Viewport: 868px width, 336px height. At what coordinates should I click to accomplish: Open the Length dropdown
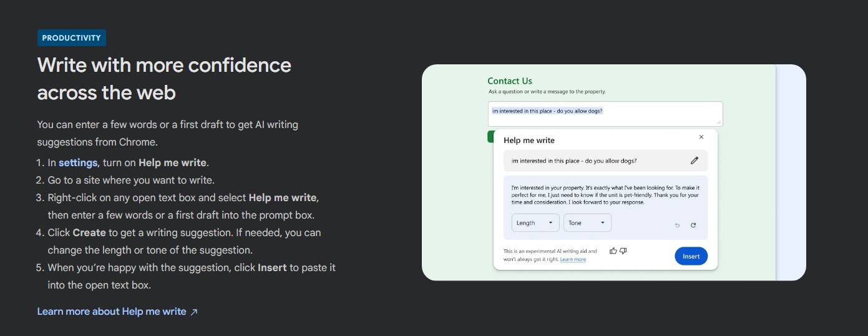click(535, 223)
